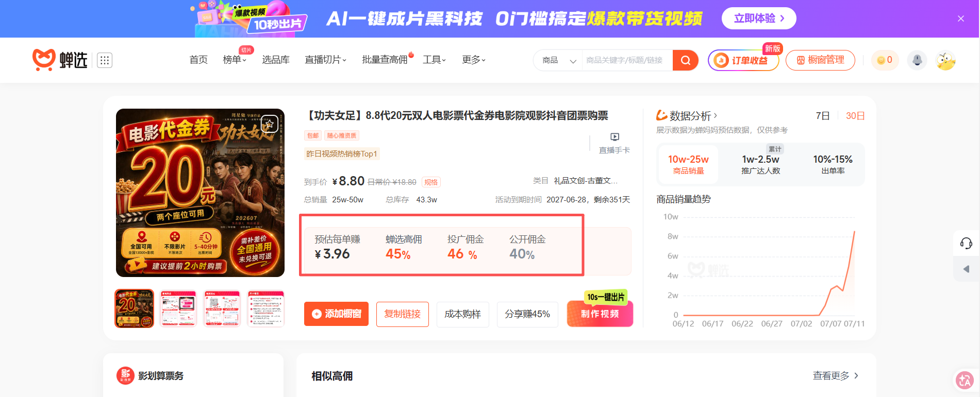Open 选品库 page
The image size is (980, 397).
click(276, 60)
